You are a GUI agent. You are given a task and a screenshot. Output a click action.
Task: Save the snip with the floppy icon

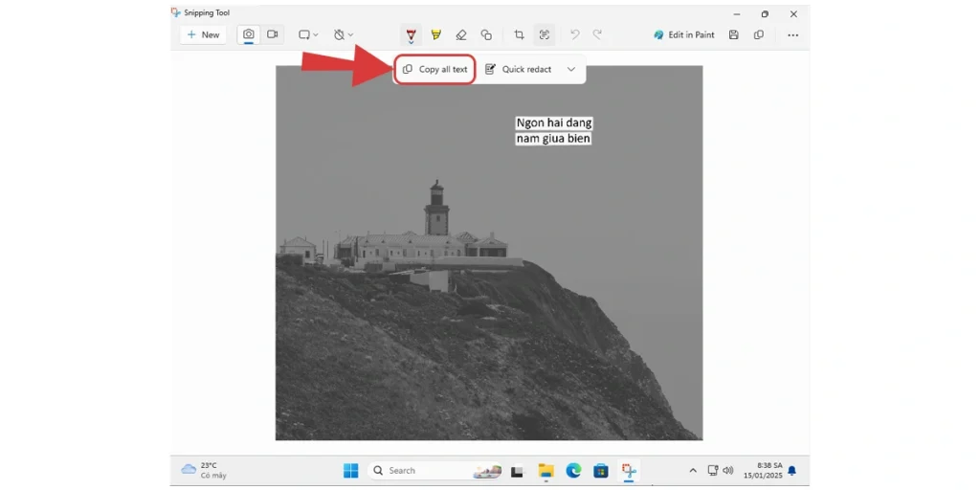point(733,34)
